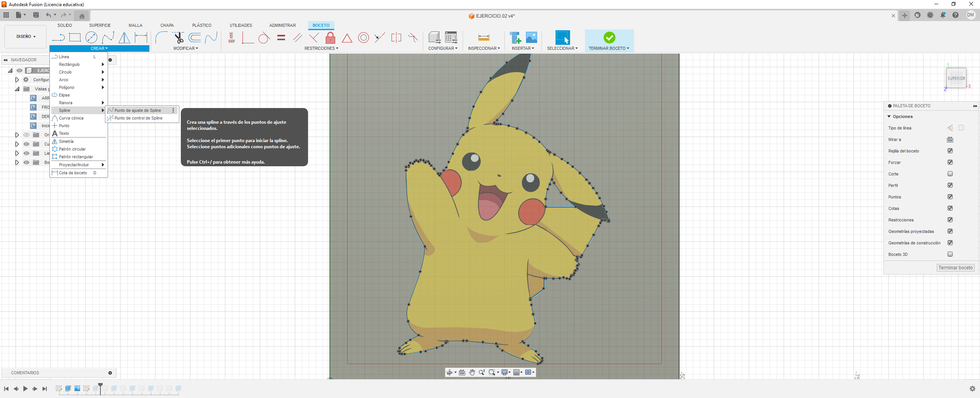Open the MODIFICAR dropdown menu
This screenshot has width=980, height=398.
click(185, 48)
